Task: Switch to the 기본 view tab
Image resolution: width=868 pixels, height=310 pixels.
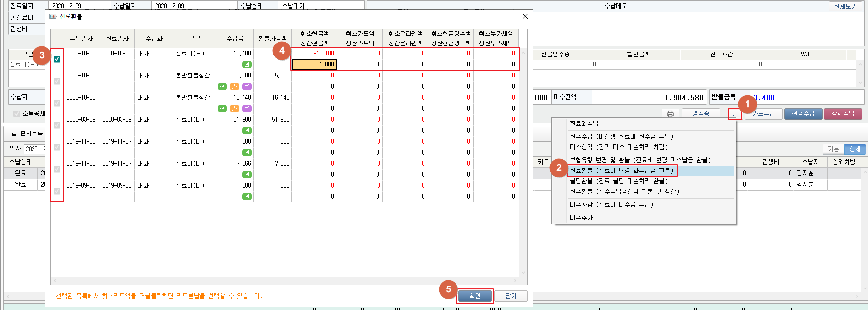Action: (x=833, y=149)
